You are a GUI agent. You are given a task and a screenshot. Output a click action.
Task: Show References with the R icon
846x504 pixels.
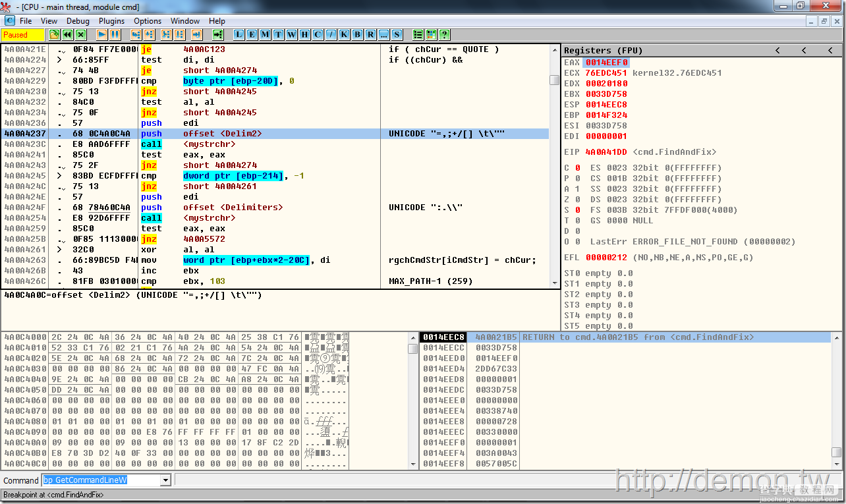click(370, 34)
